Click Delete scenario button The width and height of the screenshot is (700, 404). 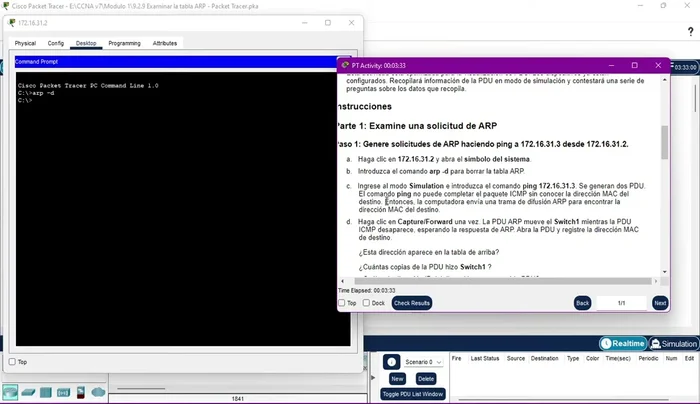pyautogui.click(x=425, y=379)
